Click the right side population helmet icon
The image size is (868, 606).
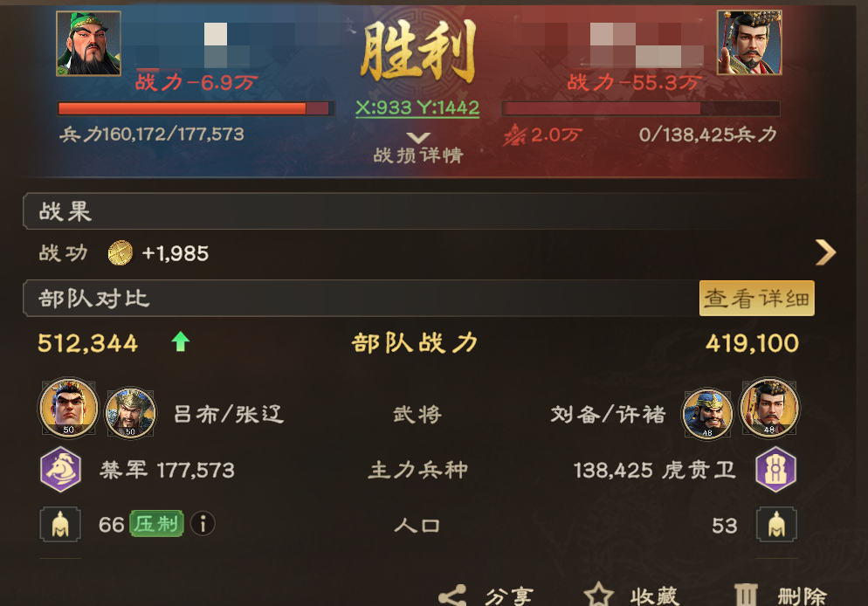(x=776, y=524)
